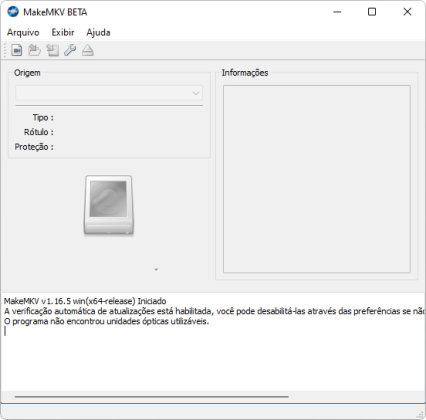
Task: Click the log line about 'verificação automática de atualizações'
Action: click(x=214, y=311)
